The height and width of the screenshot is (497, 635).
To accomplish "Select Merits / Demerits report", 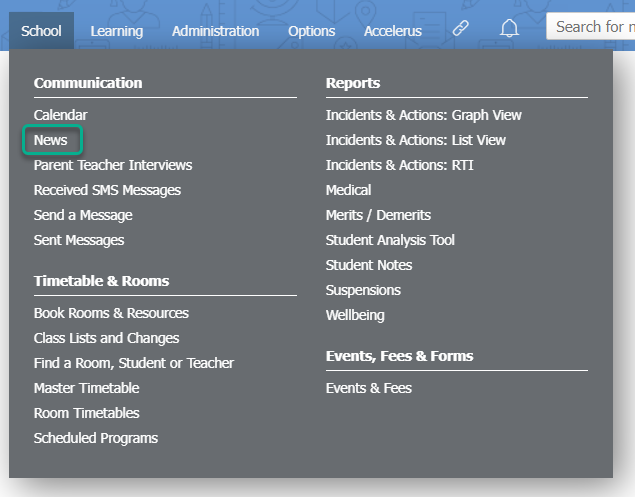I will (378, 215).
